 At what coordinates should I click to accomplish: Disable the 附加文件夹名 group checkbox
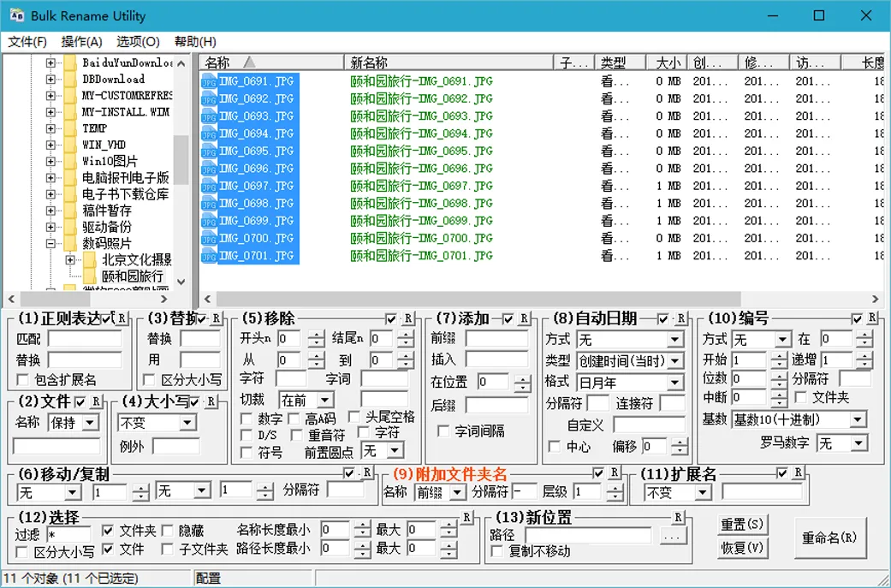pyautogui.click(x=598, y=472)
